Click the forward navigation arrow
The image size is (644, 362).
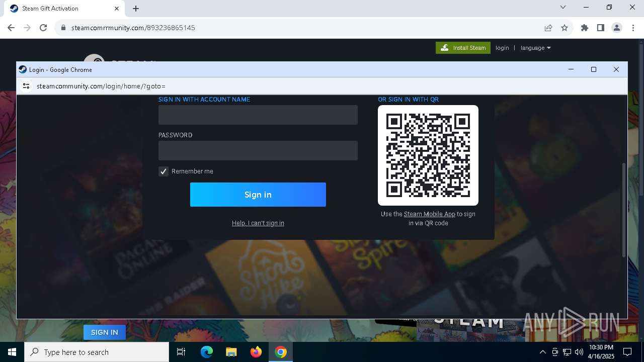click(x=27, y=28)
